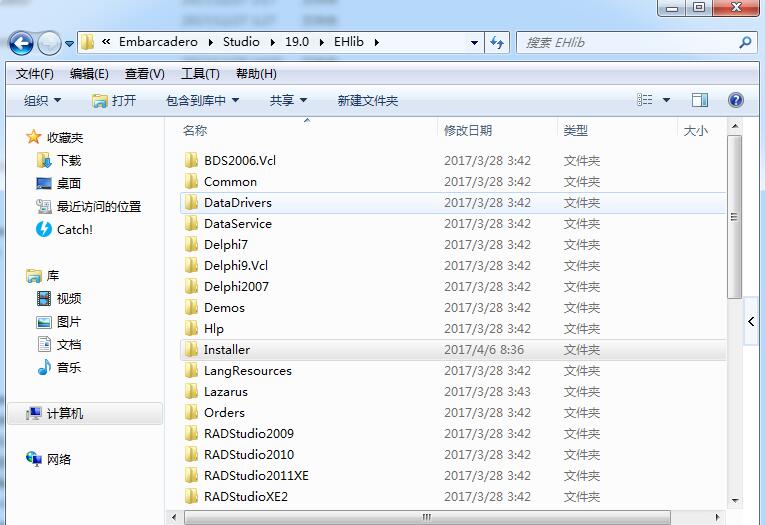Viewport: 765px width, 525px height.
Task: Open the 共享 dropdown
Action: click(x=288, y=101)
